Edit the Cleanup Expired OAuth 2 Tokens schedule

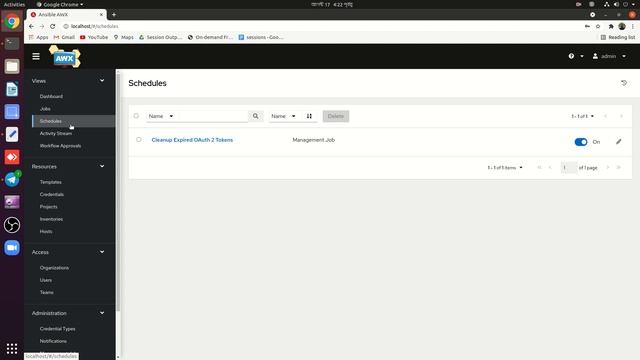[618, 142]
